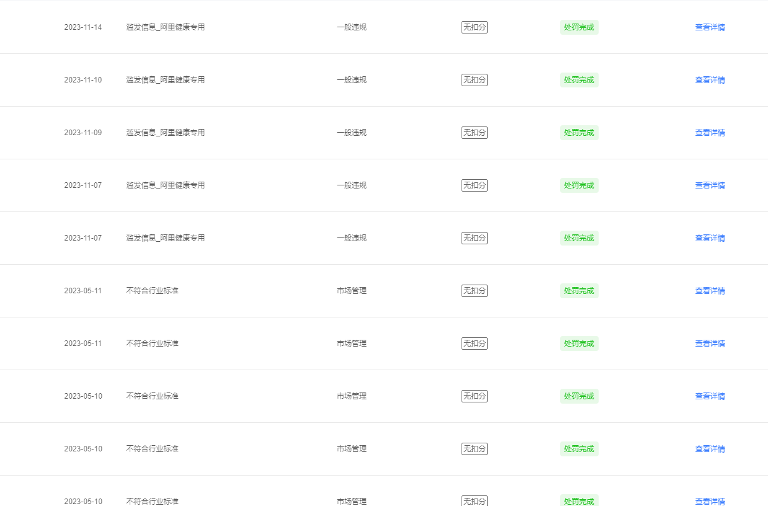Viewport: 768px width, 532px height.
Task: Click 市场管理 in the second 2023-05-11 row
Action: 352,344
